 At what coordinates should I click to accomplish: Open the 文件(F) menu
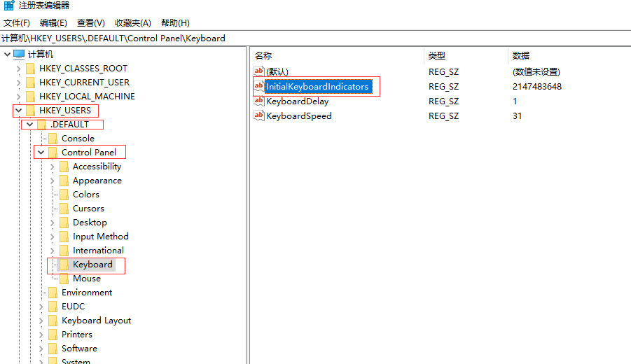pyautogui.click(x=17, y=23)
